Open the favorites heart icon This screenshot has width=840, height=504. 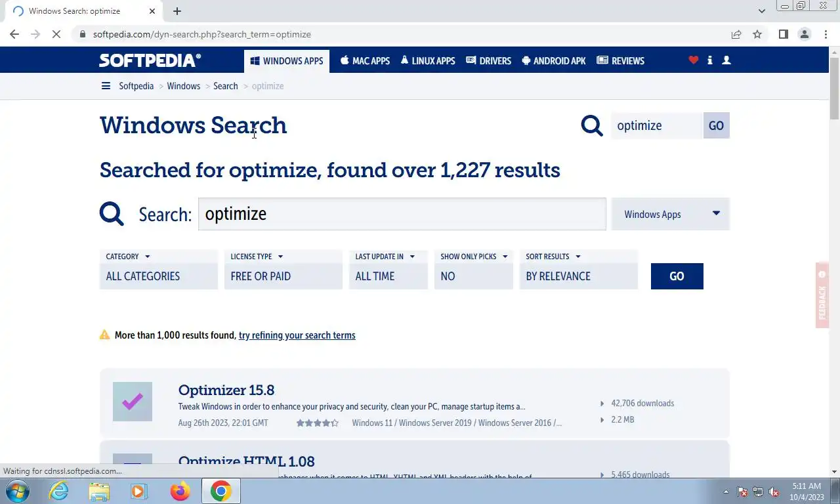[693, 60]
